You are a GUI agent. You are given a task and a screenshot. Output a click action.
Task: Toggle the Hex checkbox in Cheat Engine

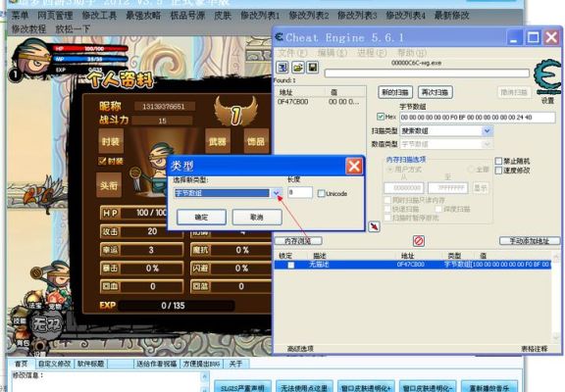(x=381, y=117)
